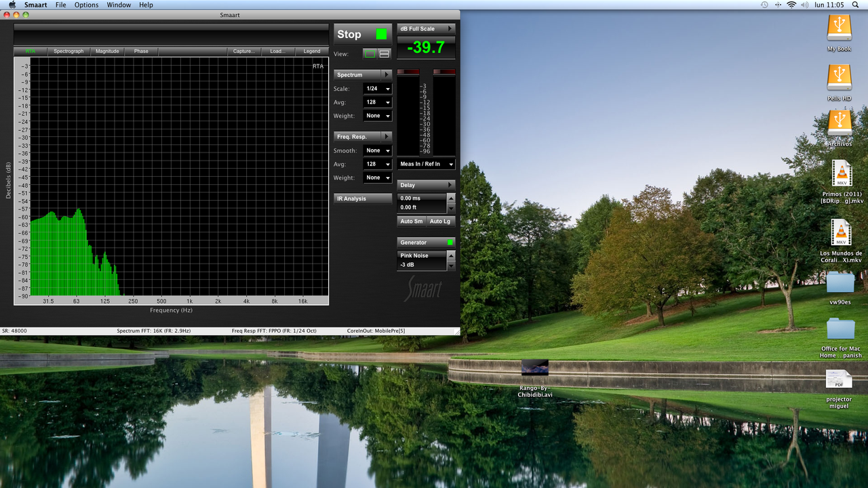The image size is (868, 488).
Task: Open the Spectrum Avg 128 dropdown
Action: [378, 102]
